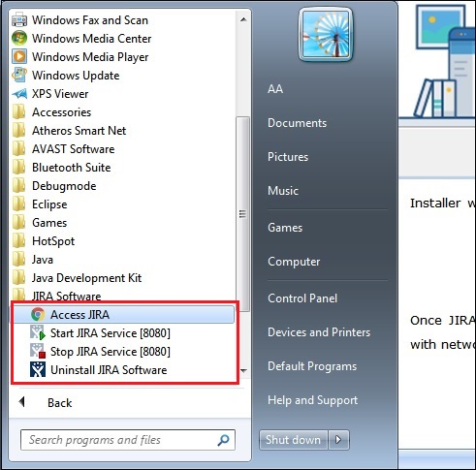
Task: Open Windows Fax and Scan icon
Action: tap(19, 19)
